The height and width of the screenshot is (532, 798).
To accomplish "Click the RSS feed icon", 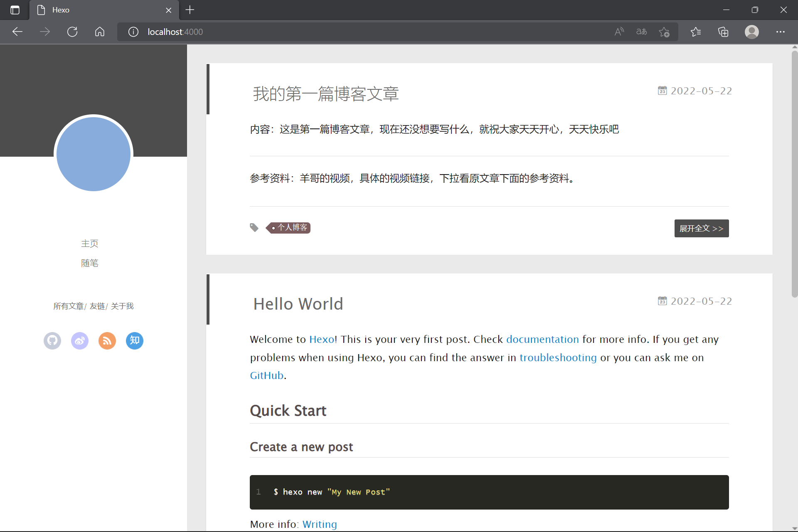I will (107, 341).
